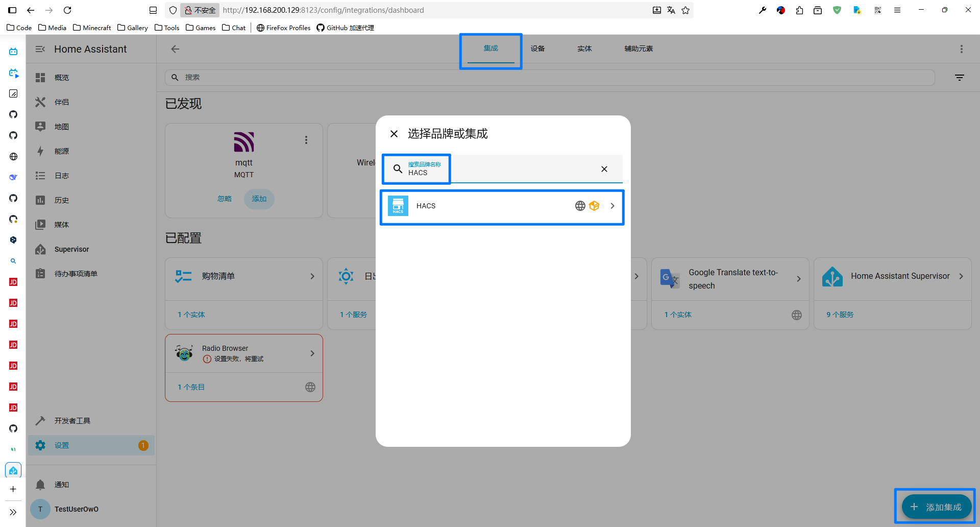Expand Home Assistant Supervisor integration

961,276
